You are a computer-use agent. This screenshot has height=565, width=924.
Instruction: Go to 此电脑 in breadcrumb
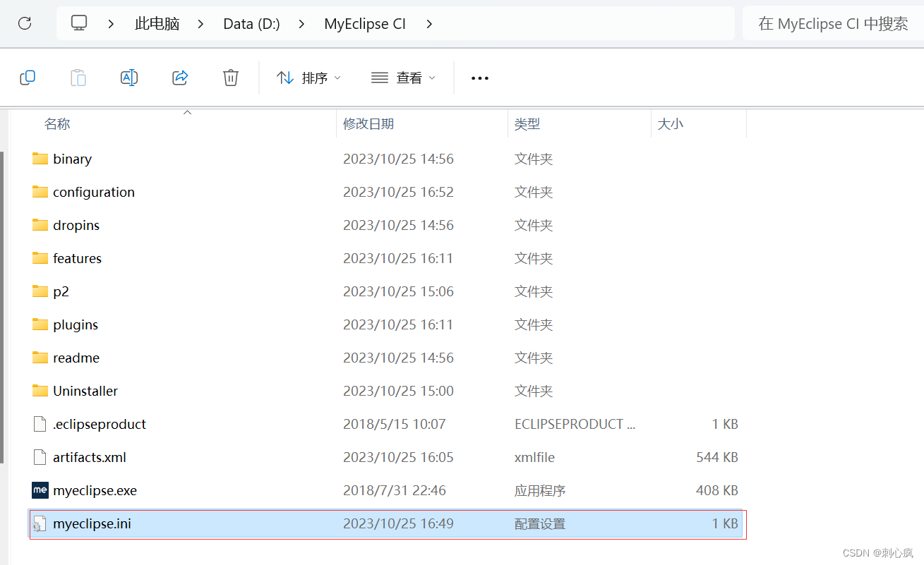[157, 24]
